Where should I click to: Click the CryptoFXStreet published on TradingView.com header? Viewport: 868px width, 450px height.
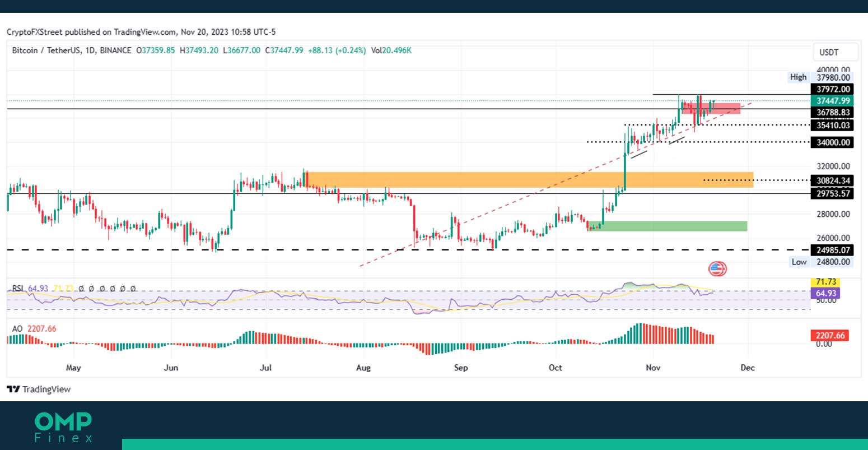141,32
